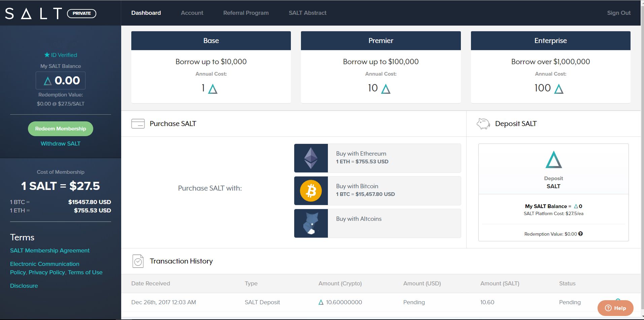Switch to the Account tab
Image resolution: width=644 pixels, height=320 pixels.
pyautogui.click(x=192, y=13)
